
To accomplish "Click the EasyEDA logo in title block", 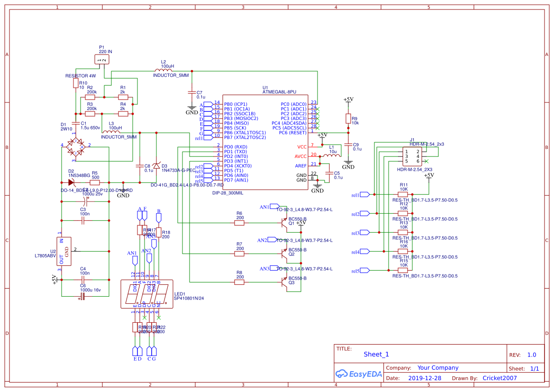I will [x=359, y=374].
